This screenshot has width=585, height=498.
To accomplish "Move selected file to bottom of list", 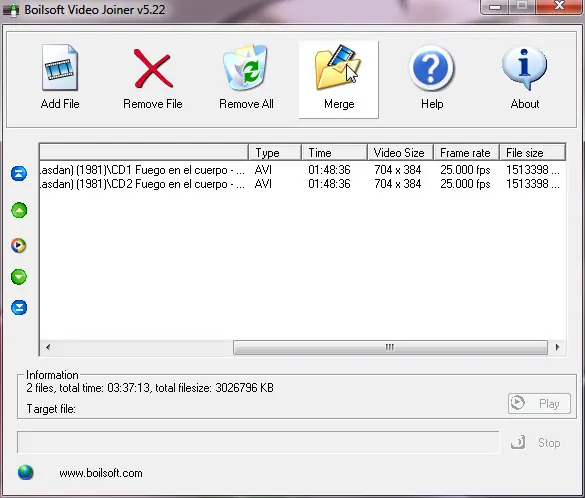I will coord(19,307).
